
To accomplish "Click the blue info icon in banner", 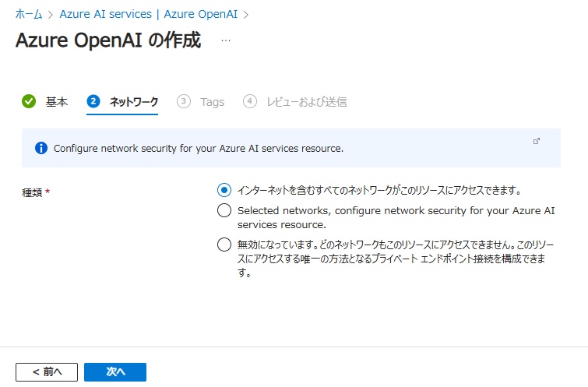I will pyautogui.click(x=41, y=148).
